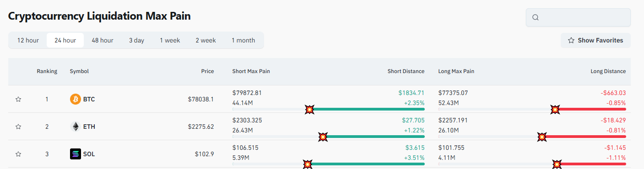Click BTC long liquidation volume 52.43M
644x169 pixels.
[449, 103]
